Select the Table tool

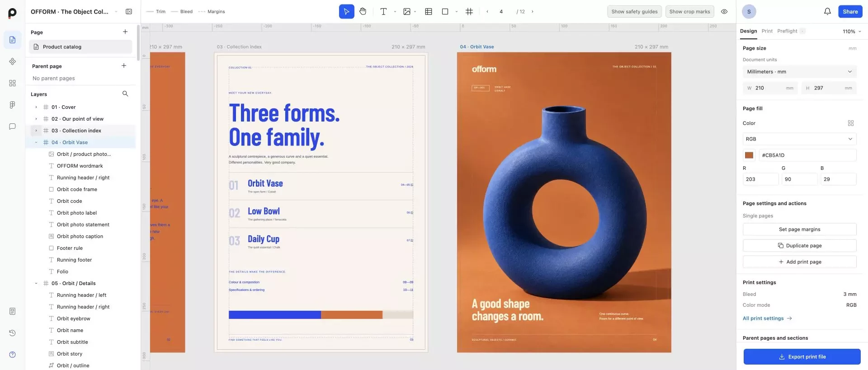(x=429, y=12)
